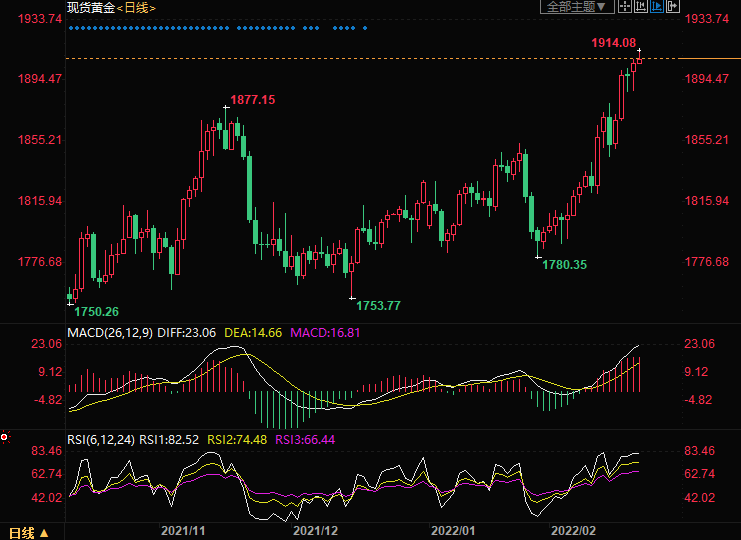
Task: Click the RSI(6,12,24) indicator label
Action: pyautogui.click(x=100, y=438)
